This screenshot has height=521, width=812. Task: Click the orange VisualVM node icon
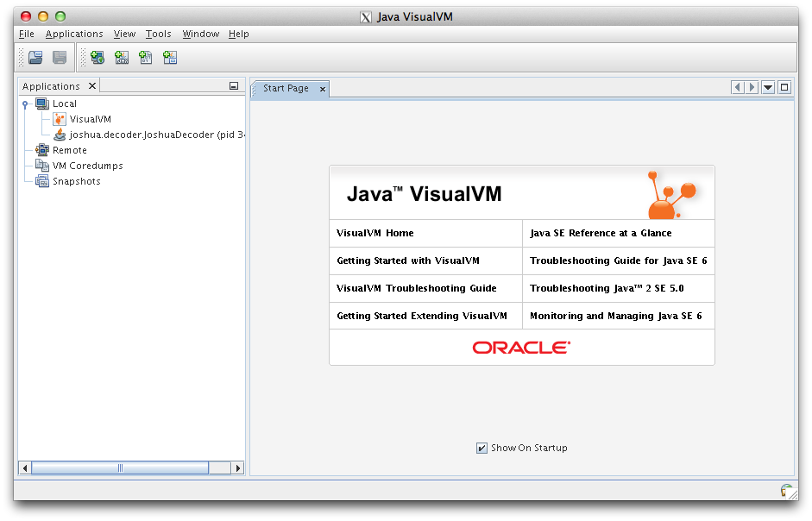(x=60, y=119)
